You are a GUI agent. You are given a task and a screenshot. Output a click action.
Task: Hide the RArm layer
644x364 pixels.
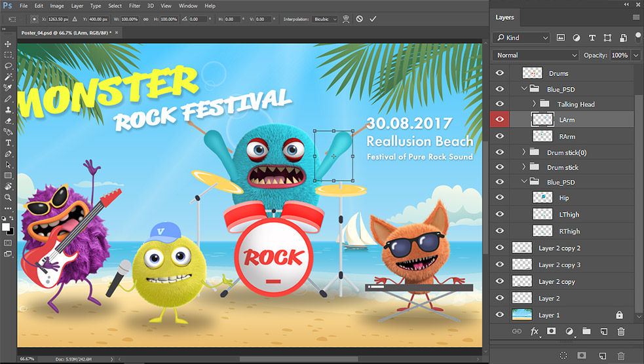tap(499, 136)
